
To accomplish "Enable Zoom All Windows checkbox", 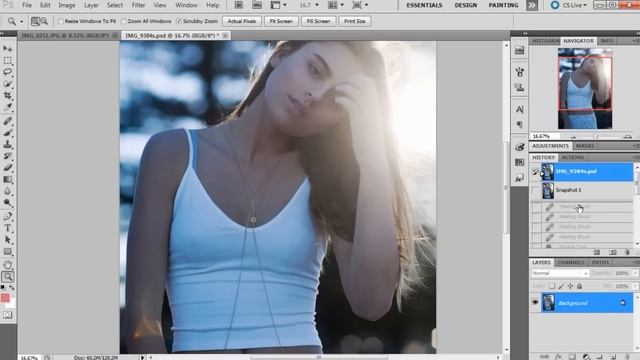I will [x=124, y=21].
